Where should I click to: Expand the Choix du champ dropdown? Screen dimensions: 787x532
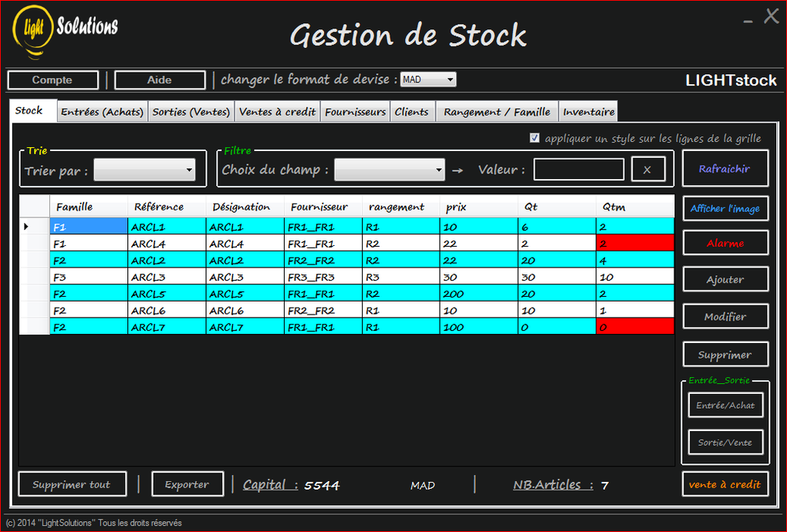[390, 169]
